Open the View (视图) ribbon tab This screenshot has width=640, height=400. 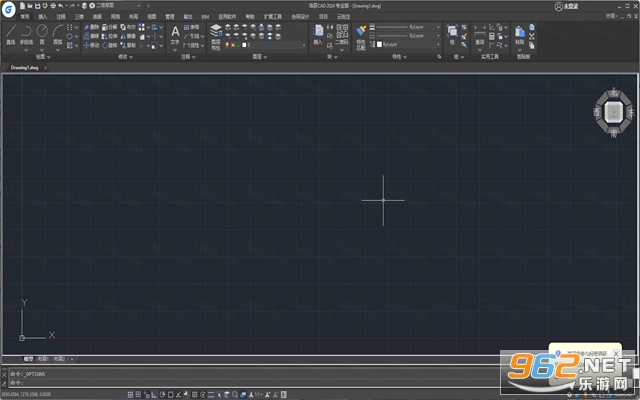(x=152, y=17)
